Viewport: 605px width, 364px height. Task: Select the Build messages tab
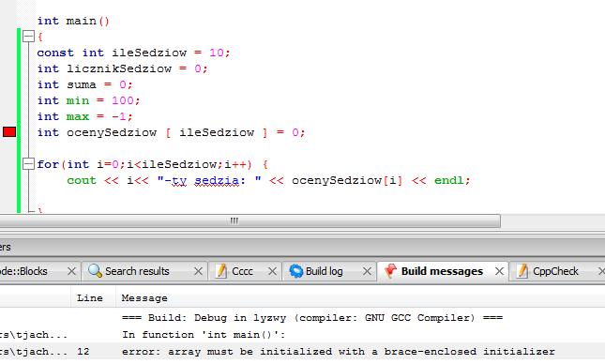(442, 271)
